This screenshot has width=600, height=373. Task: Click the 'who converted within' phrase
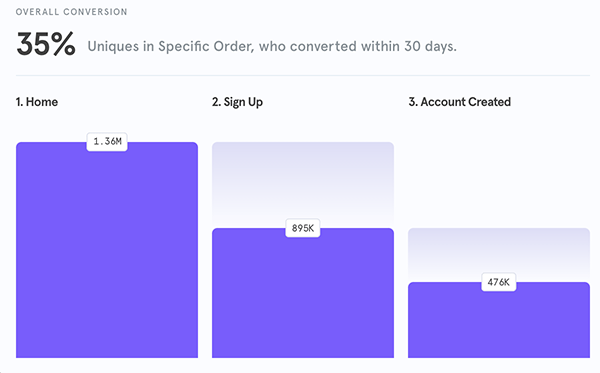click(x=329, y=47)
